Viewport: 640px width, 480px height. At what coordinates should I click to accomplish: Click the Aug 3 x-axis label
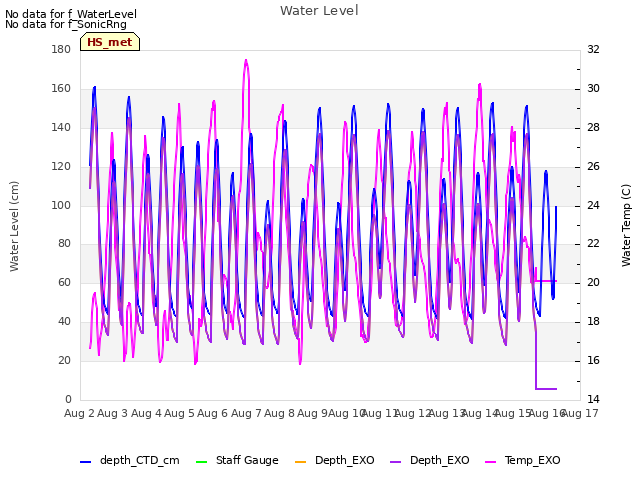click(113, 413)
